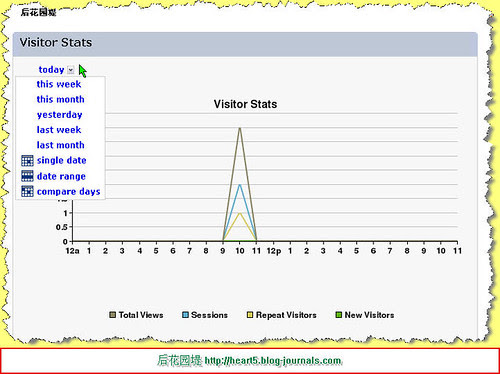Screen dimensions: 500x374
Task: Open the date range option
Action: tap(61, 176)
